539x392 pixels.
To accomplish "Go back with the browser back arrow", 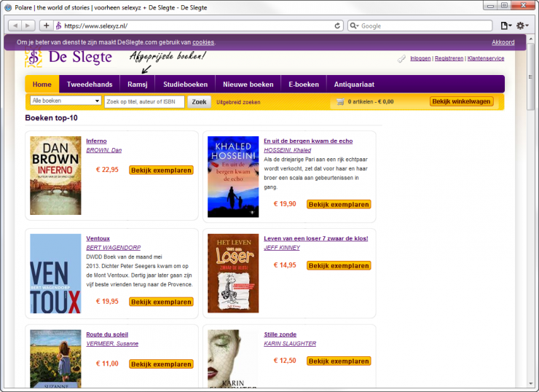I will coord(15,26).
